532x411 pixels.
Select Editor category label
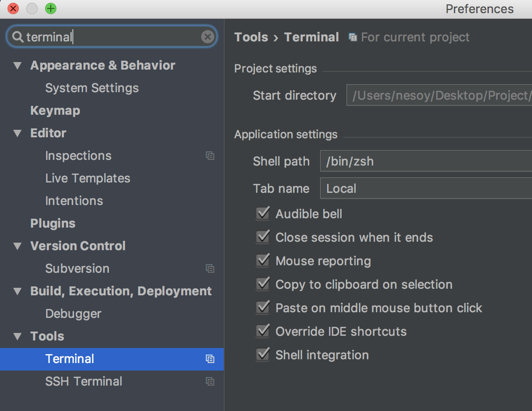pos(48,133)
